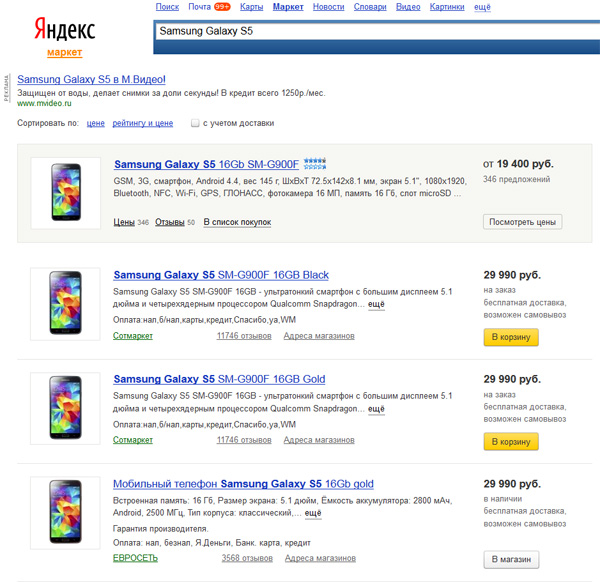
Task: Open 'В список покупок' link
Action: [237, 222]
